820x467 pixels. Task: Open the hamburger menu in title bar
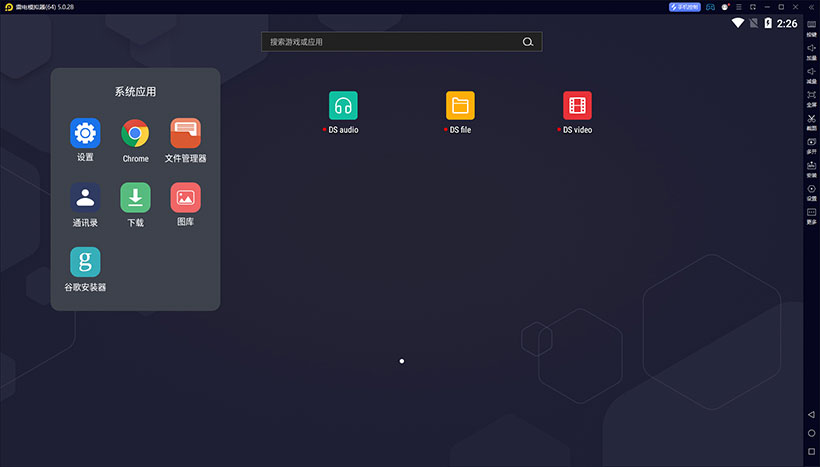[x=738, y=7]
